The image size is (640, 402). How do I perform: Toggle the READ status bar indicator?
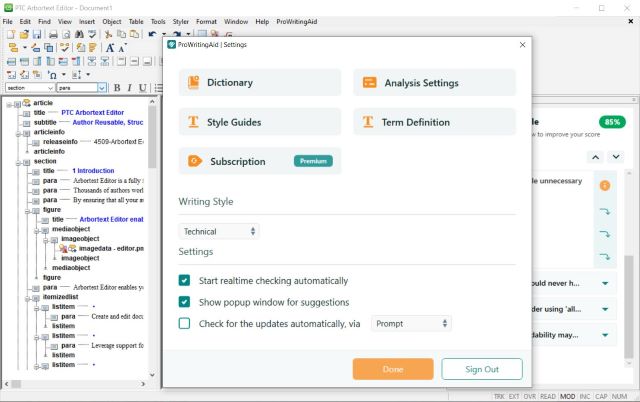(548, 396)
